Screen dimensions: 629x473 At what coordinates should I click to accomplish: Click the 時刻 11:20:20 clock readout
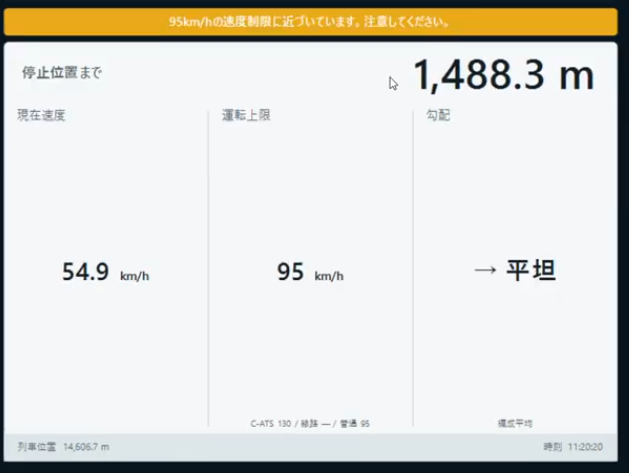573,447
